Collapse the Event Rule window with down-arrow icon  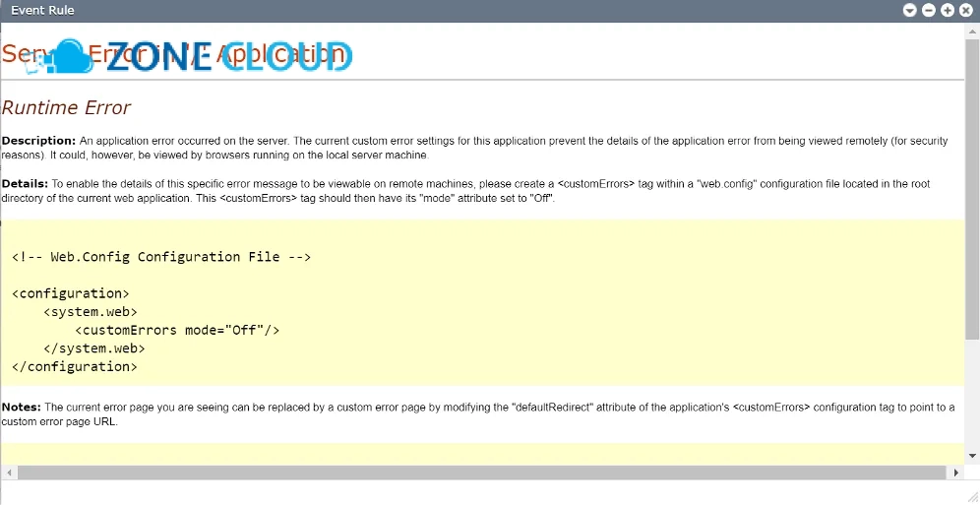coord(910,11)
